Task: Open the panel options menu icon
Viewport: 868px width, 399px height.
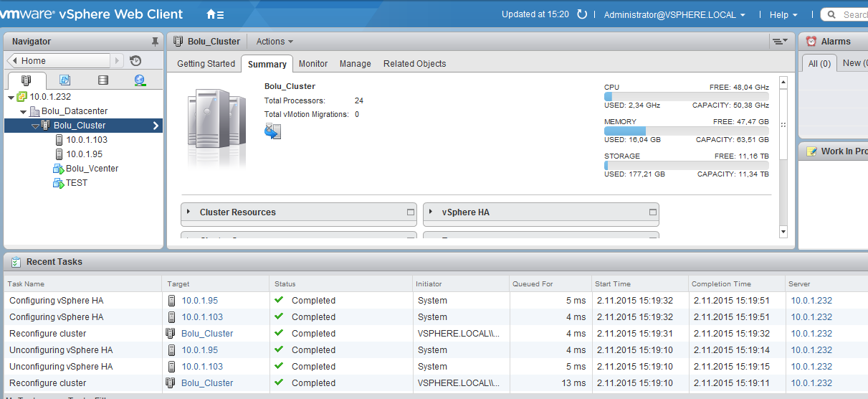Action: (780, 42)
